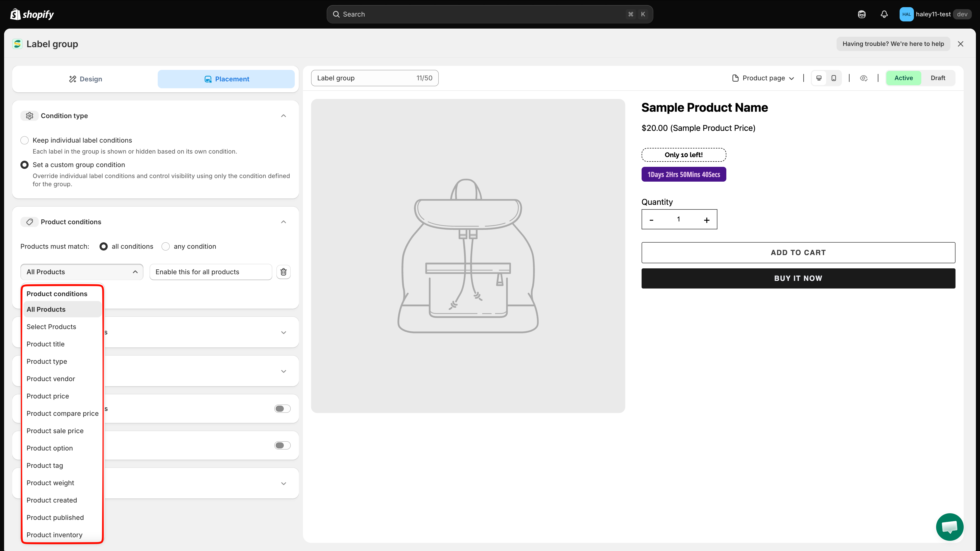
Task: Switch preview to mobile view icon
Action: click(x=834, y=78)
